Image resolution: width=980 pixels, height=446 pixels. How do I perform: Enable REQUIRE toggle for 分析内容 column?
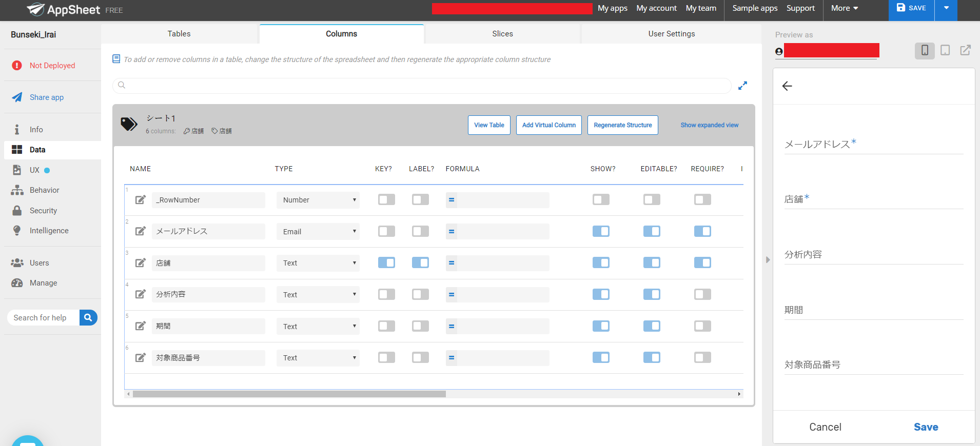click(x=702, y=294)
